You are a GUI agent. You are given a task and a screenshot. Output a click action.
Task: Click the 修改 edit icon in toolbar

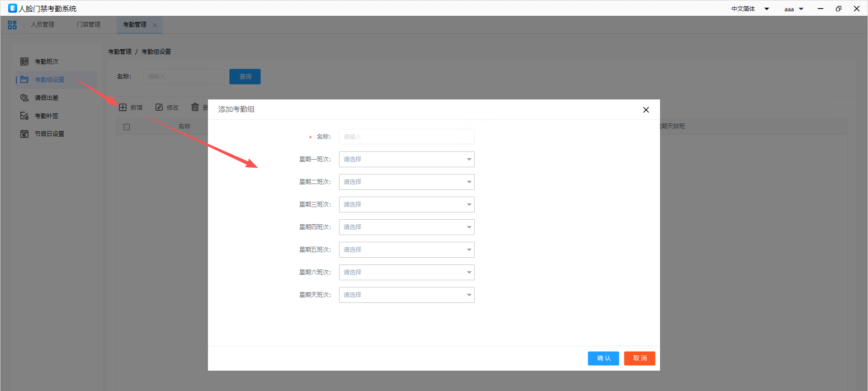tap(159, 107)
